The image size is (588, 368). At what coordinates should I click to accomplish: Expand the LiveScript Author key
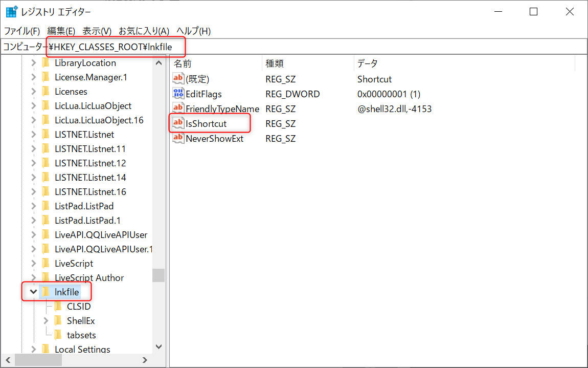pos(33,277)
